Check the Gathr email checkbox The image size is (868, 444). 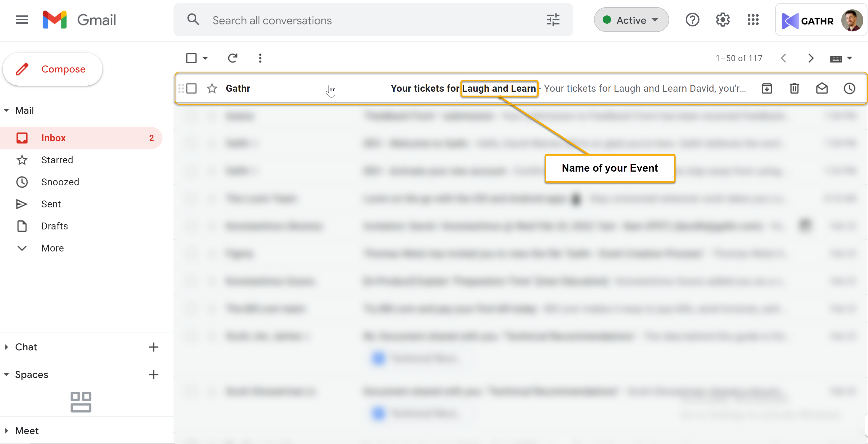tap(191, 88)
